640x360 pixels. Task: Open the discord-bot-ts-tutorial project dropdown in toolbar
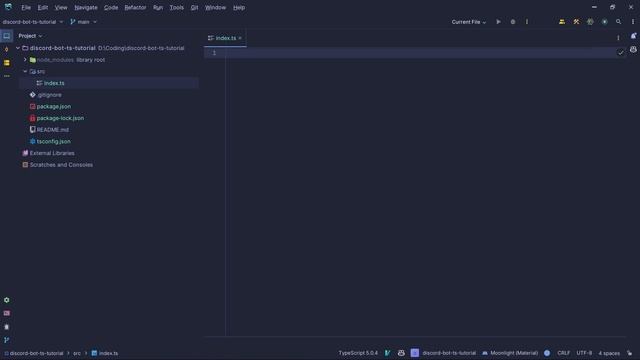click(33, 22)
